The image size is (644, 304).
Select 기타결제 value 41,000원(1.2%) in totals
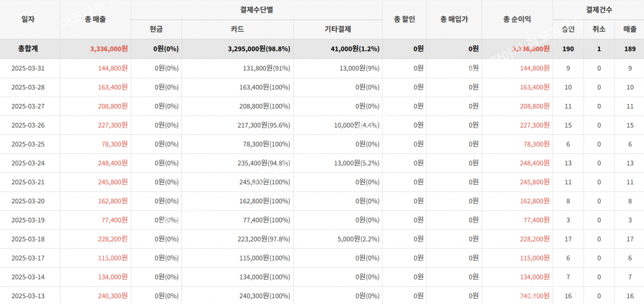pos(352,49)
